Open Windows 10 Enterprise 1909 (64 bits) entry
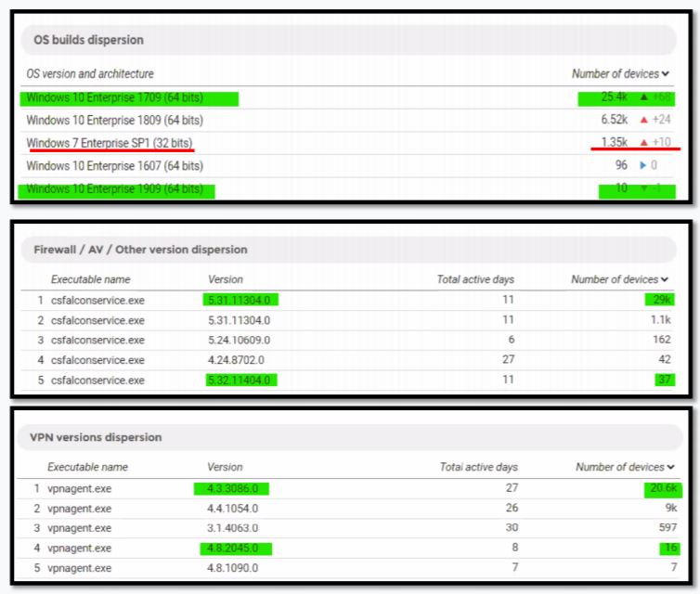Image resolution: width=700 pixels, height=594 pixels. click(114, 189)
